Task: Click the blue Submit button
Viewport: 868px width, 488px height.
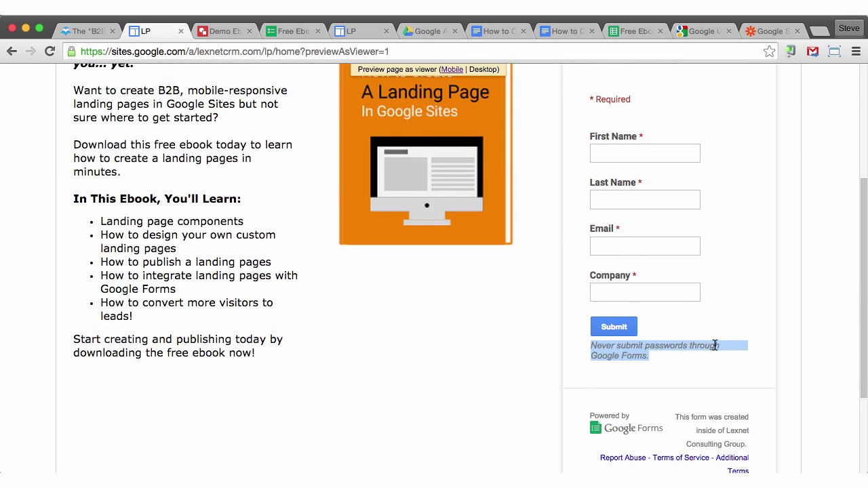Action: [614, 327]
